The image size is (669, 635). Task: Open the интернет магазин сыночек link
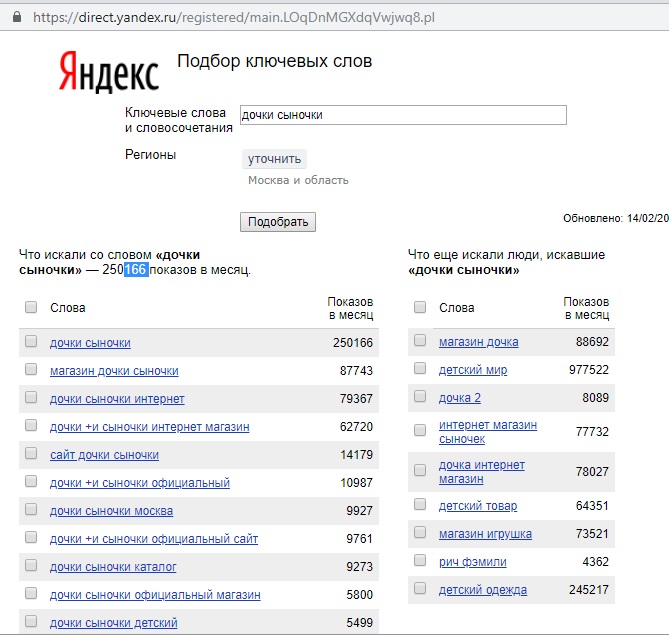coord(488,432)
